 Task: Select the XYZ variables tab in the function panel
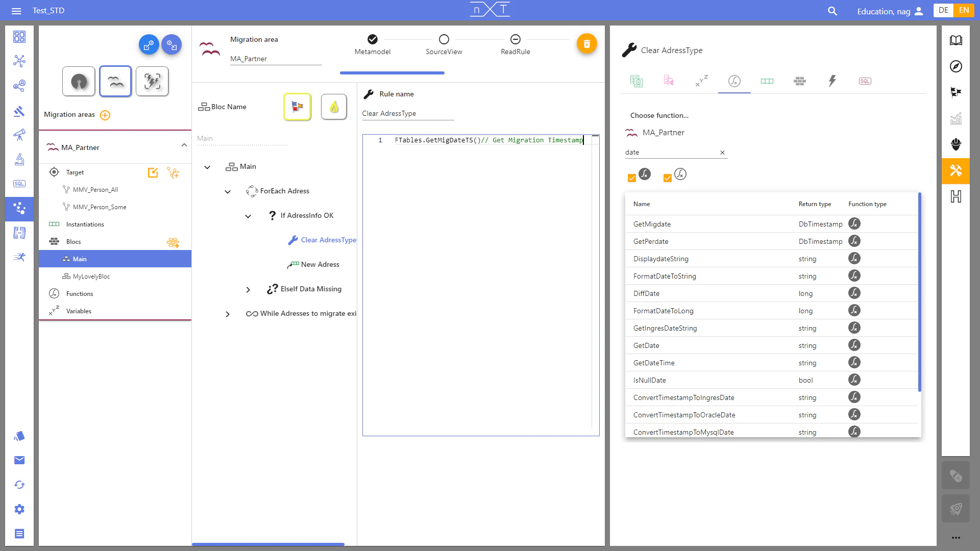coord(701,81)
